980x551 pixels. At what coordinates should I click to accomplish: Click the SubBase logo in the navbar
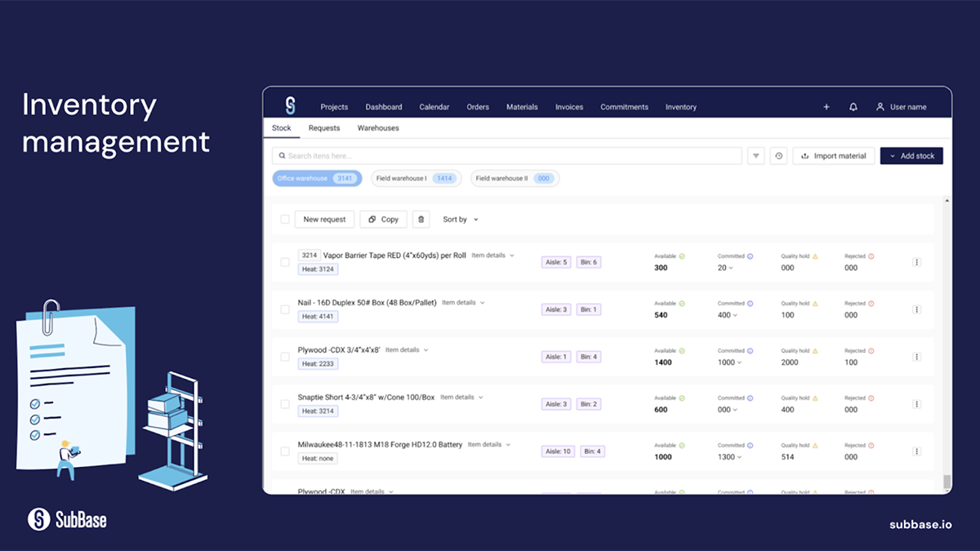pos(290,106)
